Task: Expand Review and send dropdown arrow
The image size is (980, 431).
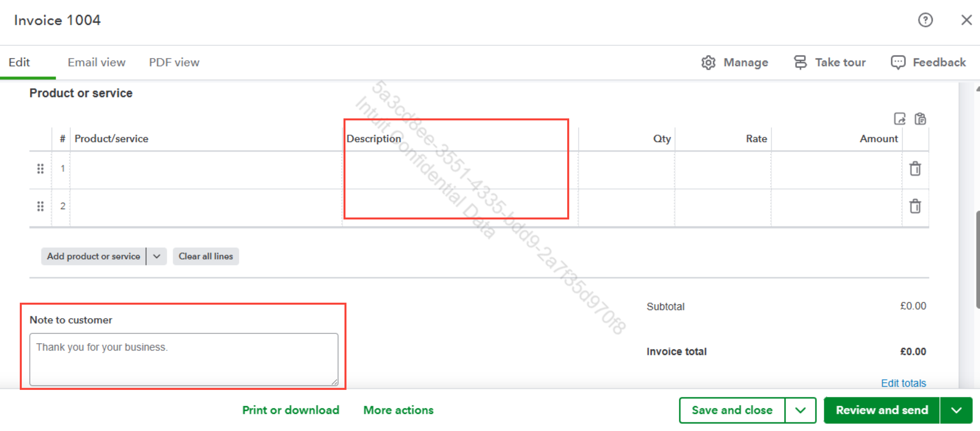Action: 956,410
